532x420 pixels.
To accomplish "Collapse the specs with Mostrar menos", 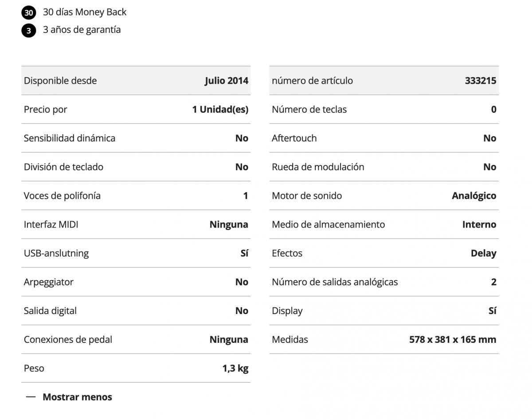I will click(x=77, y=397).
